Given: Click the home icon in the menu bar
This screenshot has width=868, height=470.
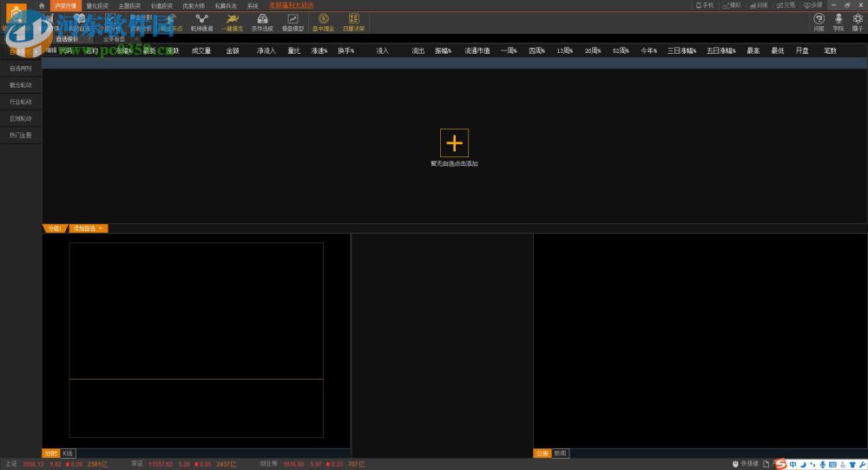Looking at the screenshot, I should [42, 5].
